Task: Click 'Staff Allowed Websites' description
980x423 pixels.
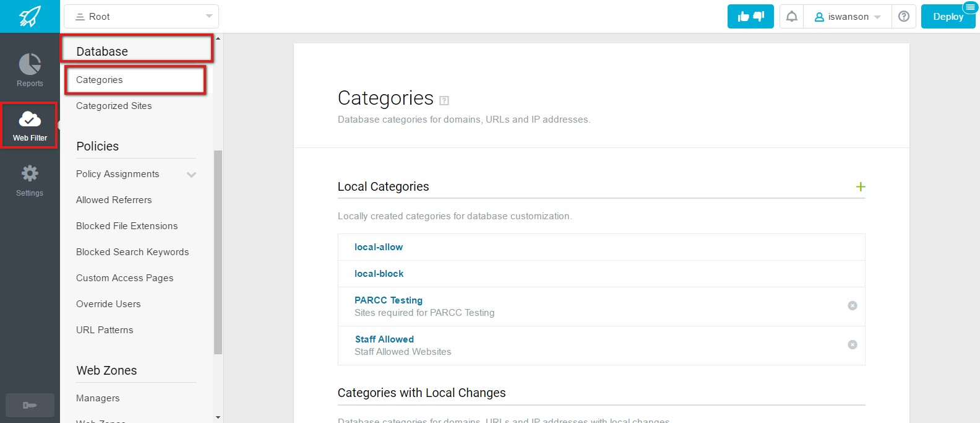Action: point(403,352)
